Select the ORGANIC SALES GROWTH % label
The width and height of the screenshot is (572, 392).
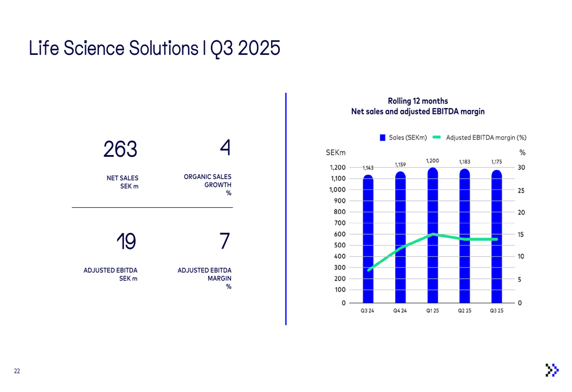(208, 185)
